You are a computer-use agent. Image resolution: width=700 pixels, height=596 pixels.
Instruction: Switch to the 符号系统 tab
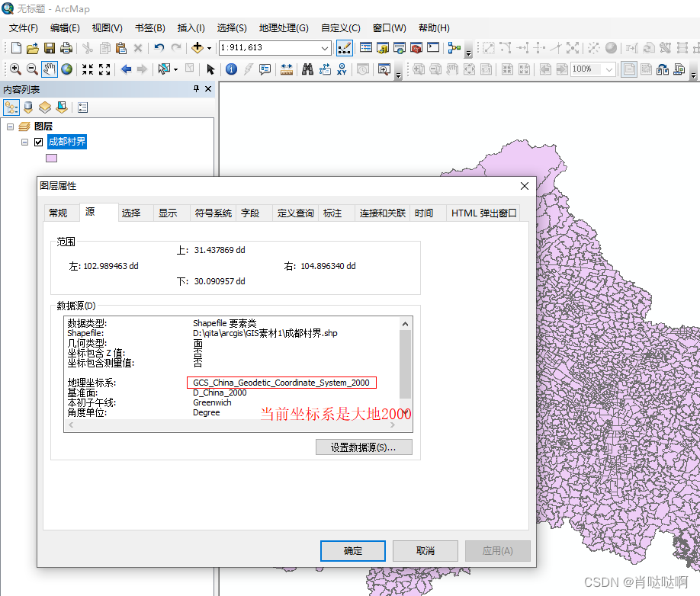click(214, 213)
